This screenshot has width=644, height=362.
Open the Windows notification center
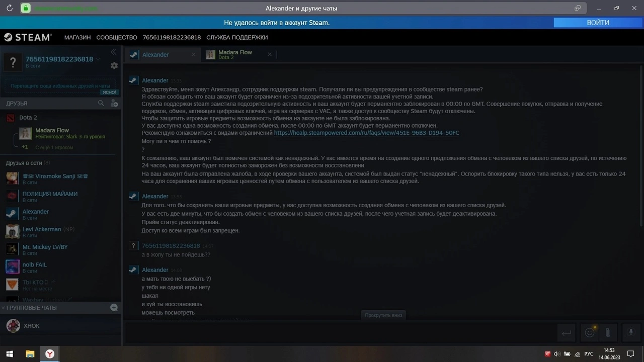pyautogui.click(x=631, y=354)
